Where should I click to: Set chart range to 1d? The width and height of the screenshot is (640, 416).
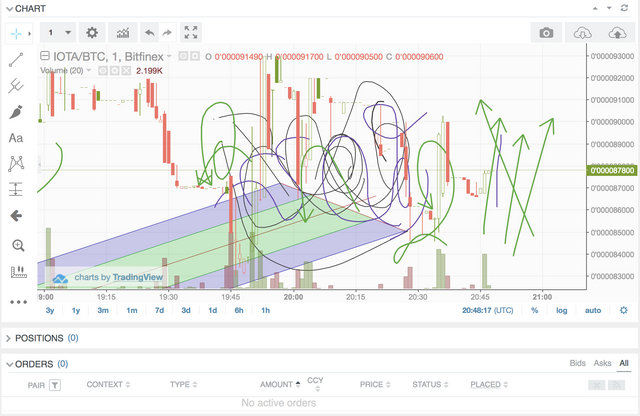(x=212, y=310)
